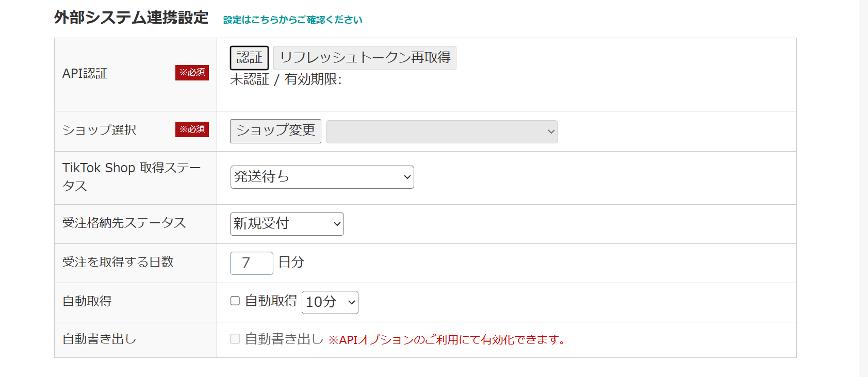Open the empty shop selection dropdown

441,132
